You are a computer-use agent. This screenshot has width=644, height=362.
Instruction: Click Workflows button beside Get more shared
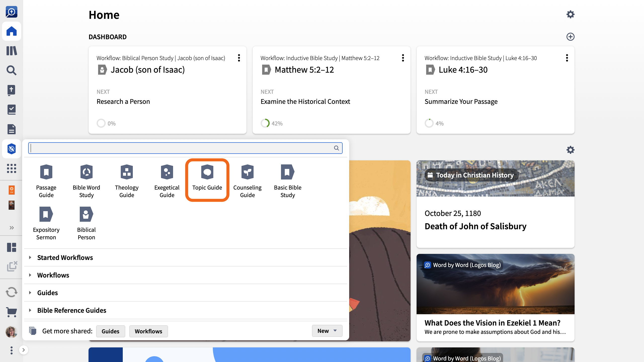[148, 331]
